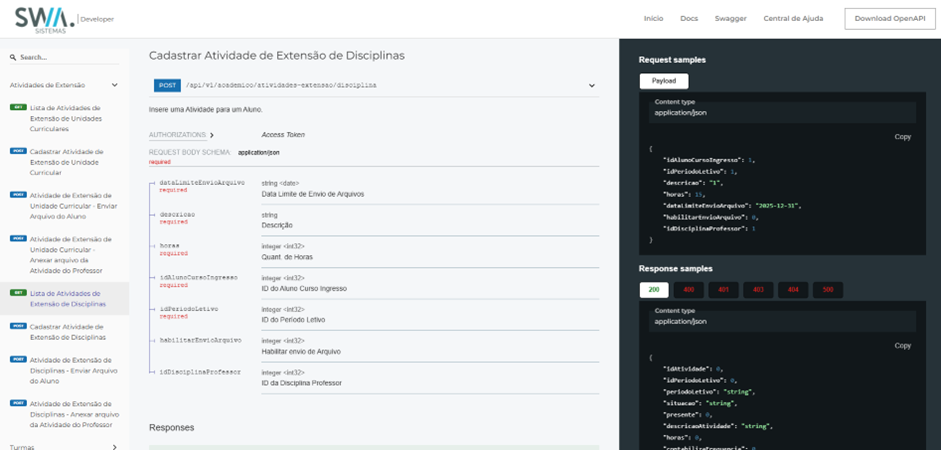Open Lista de Atividades de Extensão de Disciplinas
941x450 pixels.
click(x=64, y=299)
